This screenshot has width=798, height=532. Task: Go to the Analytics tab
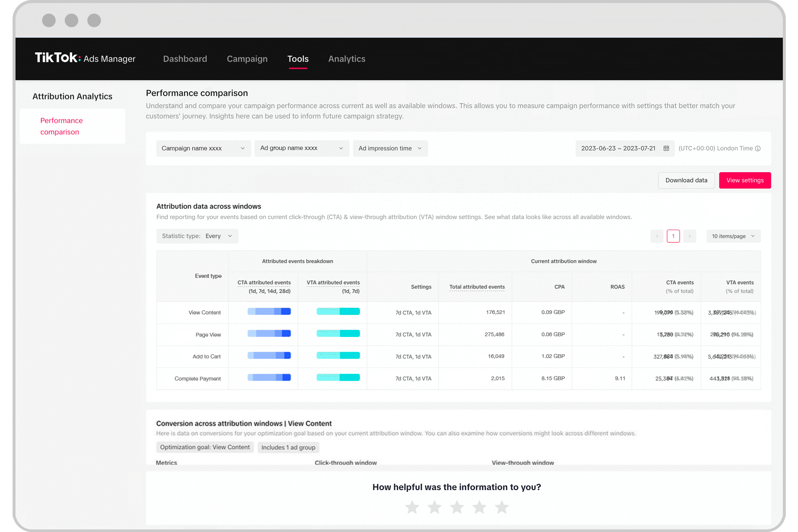click(x=347, y=59)
